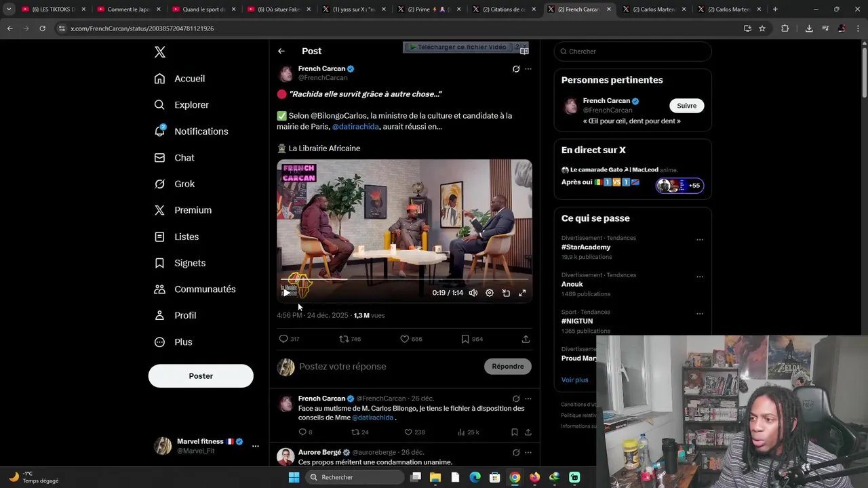Open the tab search dropdown arrow
Image resolution: width=868 pixels, height=488 pixels.
[9, 9]
